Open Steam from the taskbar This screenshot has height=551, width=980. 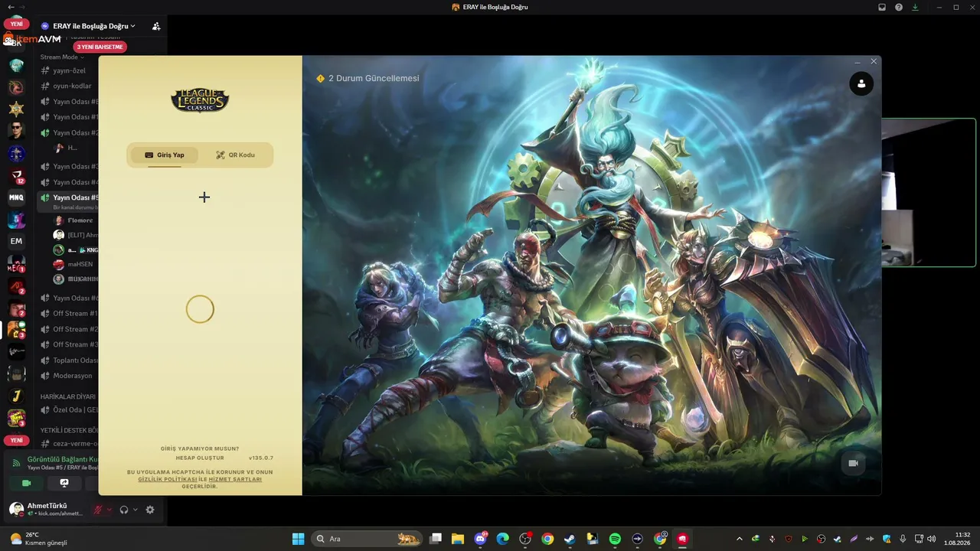pyautogui.click(x=570, y=539)
